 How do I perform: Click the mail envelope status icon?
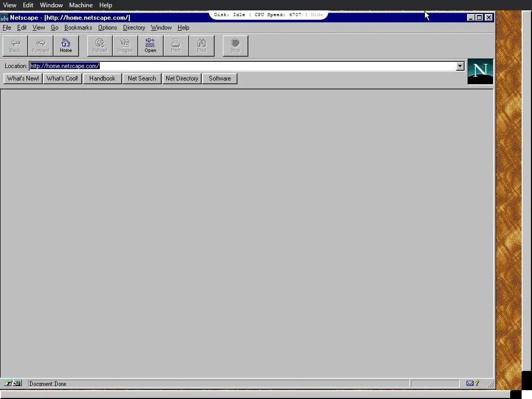click(x=470, y=383)
